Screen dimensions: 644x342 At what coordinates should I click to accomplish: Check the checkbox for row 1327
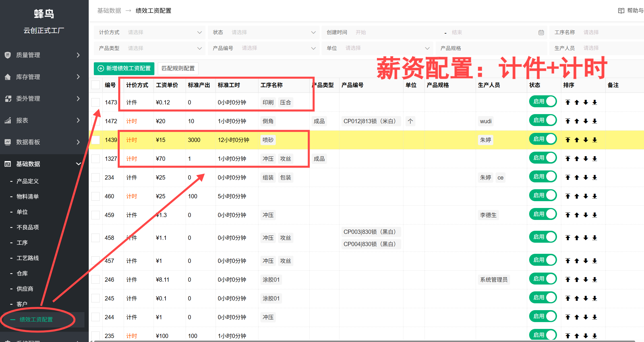point(96,159)
